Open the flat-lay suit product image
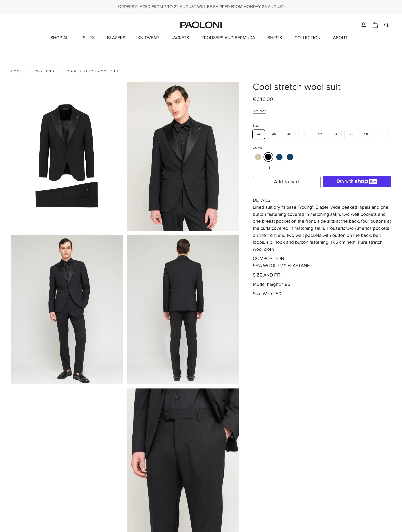The image size is (402, 532). click(x=67, y=156)
